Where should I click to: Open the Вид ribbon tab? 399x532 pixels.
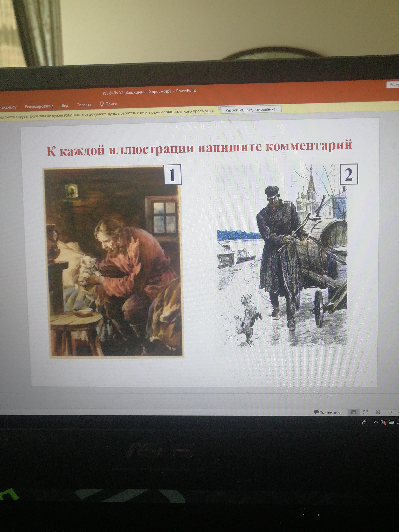tap(65, 106)
